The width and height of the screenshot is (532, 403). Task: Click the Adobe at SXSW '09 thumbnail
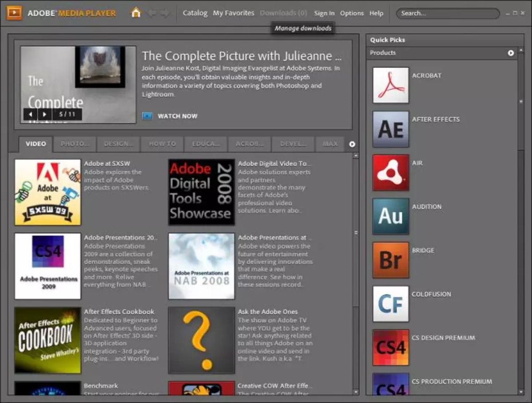[48, 192]
